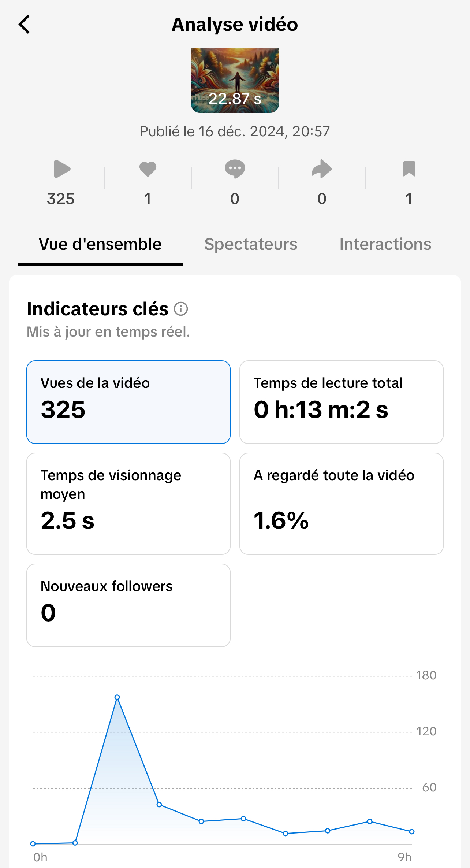Viewport: 470px width, 868px height.
Task: Click the share arrow icon
Action: point(322,169)
